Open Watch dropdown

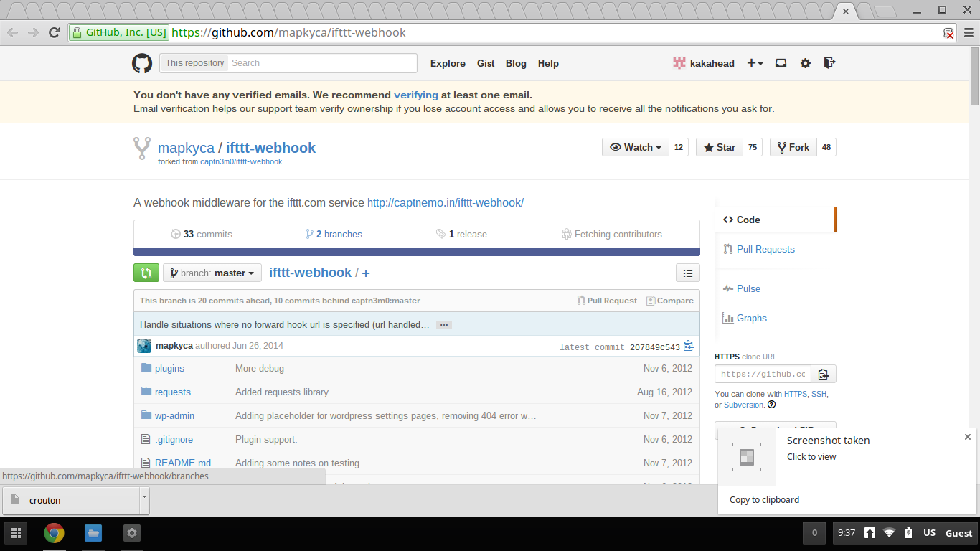point(635,147)
